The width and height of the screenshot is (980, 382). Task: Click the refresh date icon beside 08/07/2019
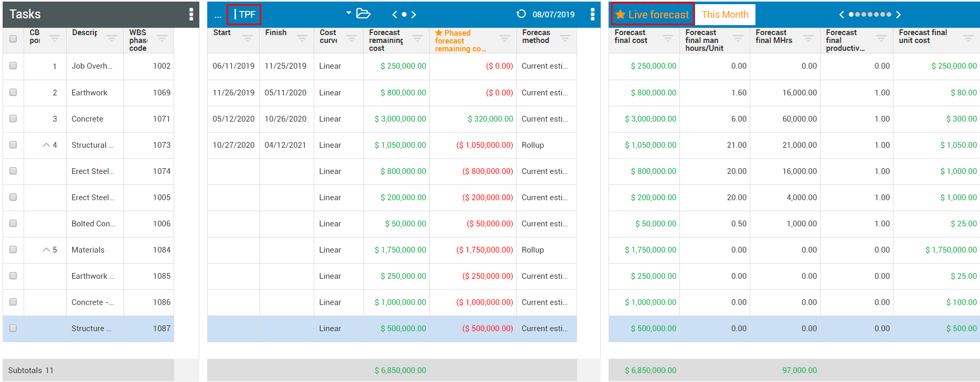click(521, 14)
